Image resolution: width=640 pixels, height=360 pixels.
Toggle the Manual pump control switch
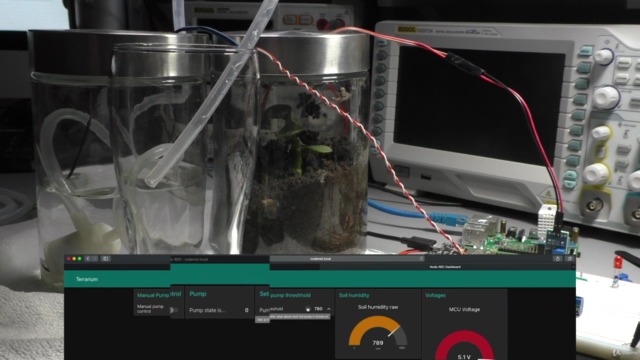pos(174,310)
